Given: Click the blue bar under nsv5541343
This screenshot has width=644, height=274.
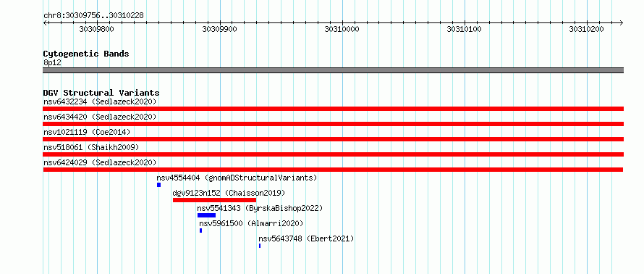Looking at the screenshot, I should point(207,215).
